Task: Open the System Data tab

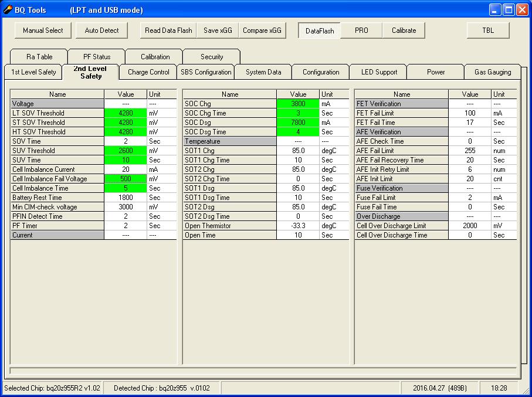Action: point(263,72)
